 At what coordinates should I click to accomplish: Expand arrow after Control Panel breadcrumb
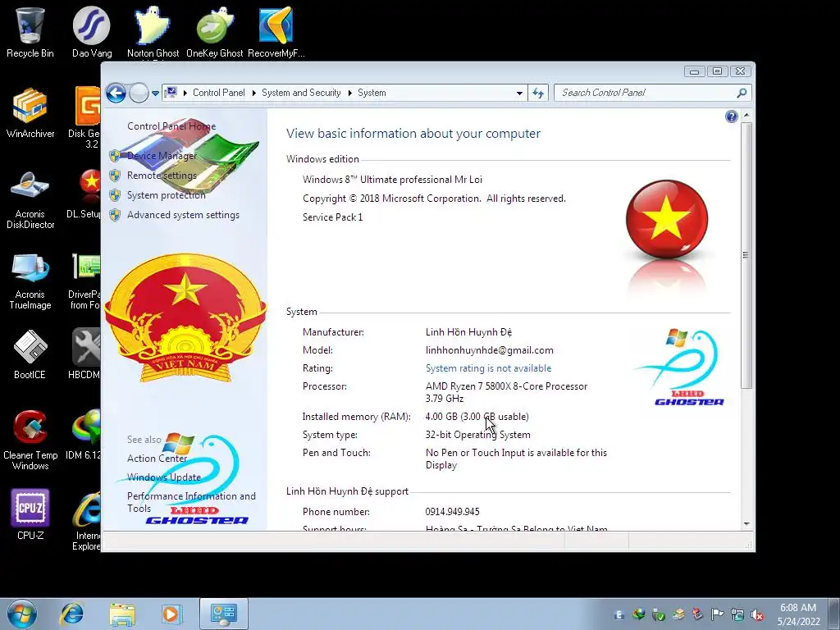click(x=253, y=93)
